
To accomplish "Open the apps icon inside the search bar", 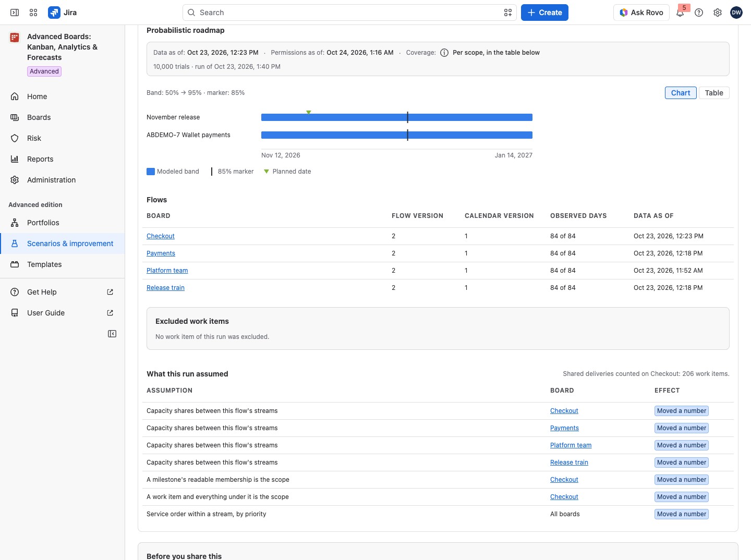I will [508, 13].
